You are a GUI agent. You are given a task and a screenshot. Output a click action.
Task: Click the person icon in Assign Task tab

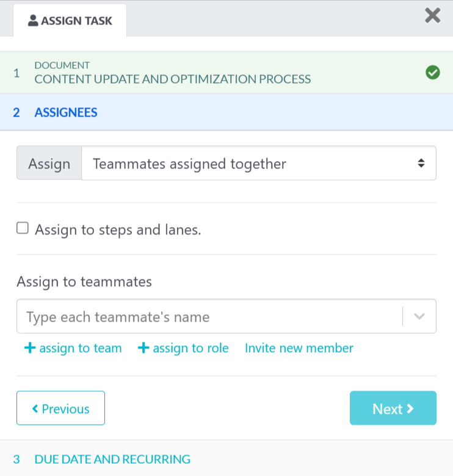coord(34,21)
